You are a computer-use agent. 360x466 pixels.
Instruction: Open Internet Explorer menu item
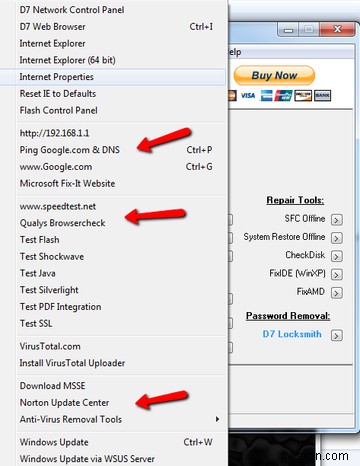point(113,43)
